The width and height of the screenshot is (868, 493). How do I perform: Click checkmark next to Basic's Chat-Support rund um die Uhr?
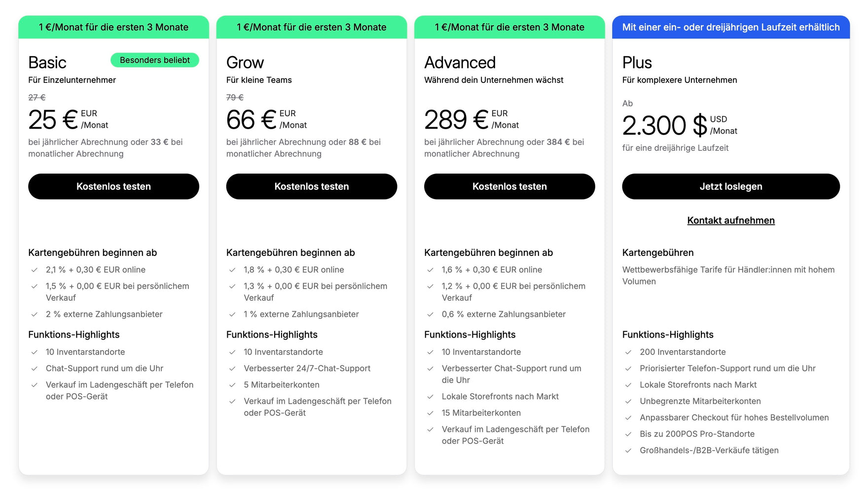(x=35, y=369)
